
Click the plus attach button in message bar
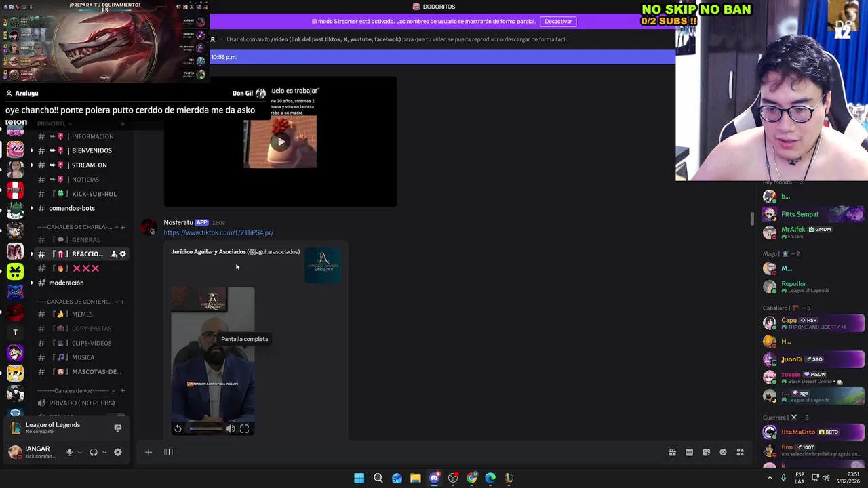pyautogui.click(x=149, y=452)
